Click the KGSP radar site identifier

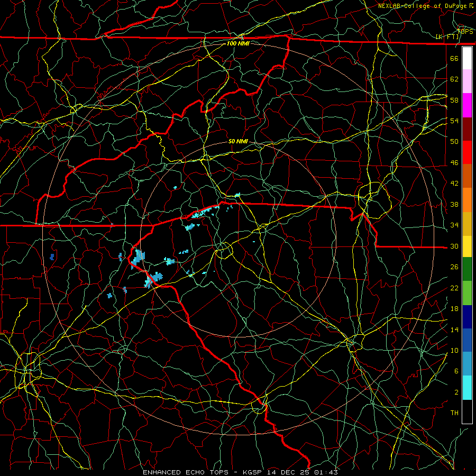click(253, 472)
